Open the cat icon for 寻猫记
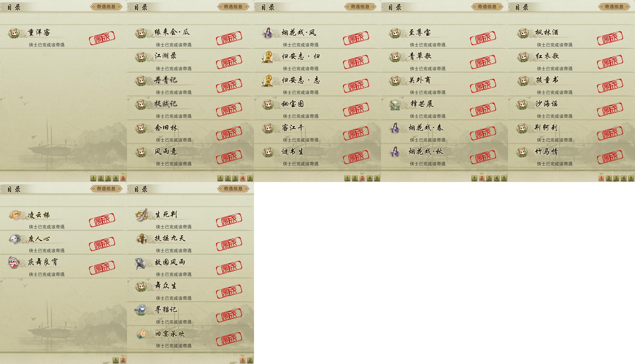 click(x=141, y=310)
